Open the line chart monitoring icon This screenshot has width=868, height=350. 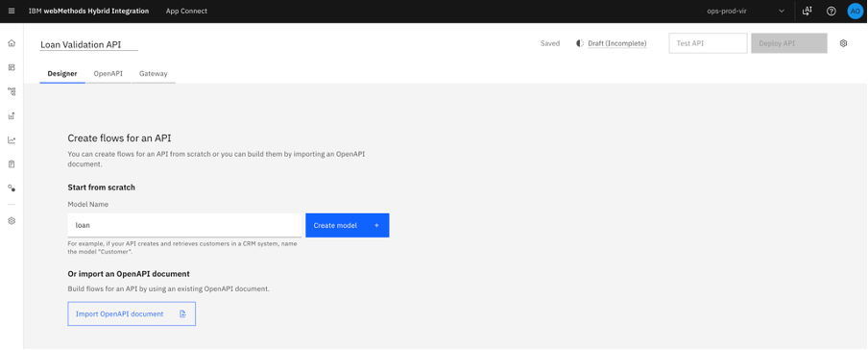12,140
